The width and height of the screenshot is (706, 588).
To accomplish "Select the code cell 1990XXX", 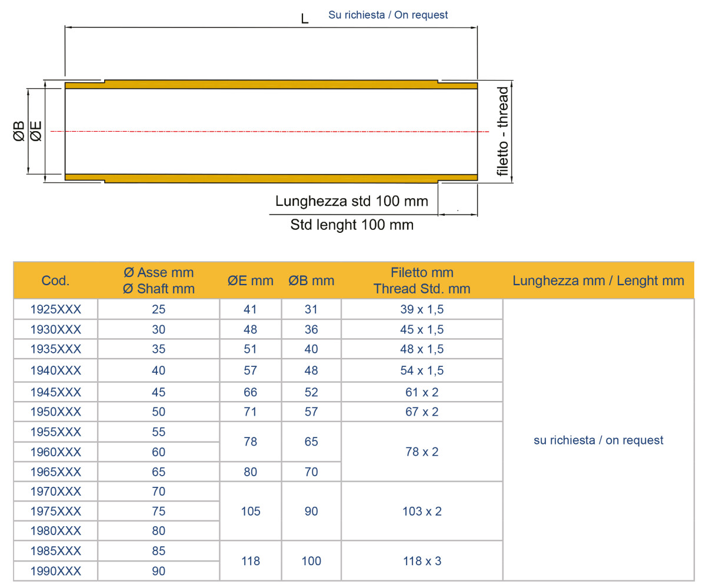I will point(55,571).
